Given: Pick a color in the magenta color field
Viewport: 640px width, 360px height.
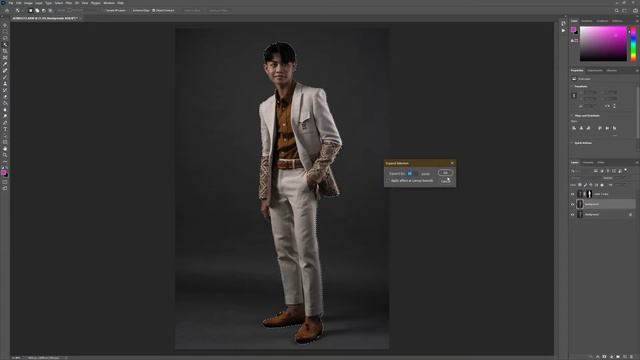Looking at the screenshot, I should [603, 44].
